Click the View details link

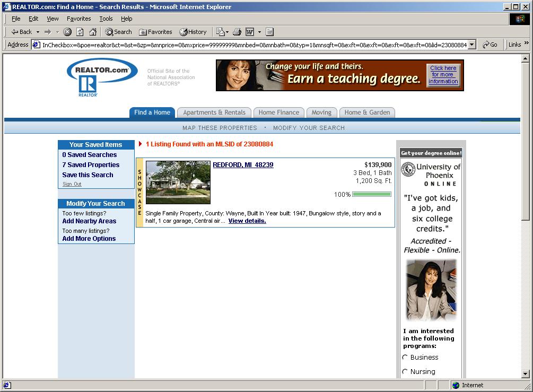point(247,221)
